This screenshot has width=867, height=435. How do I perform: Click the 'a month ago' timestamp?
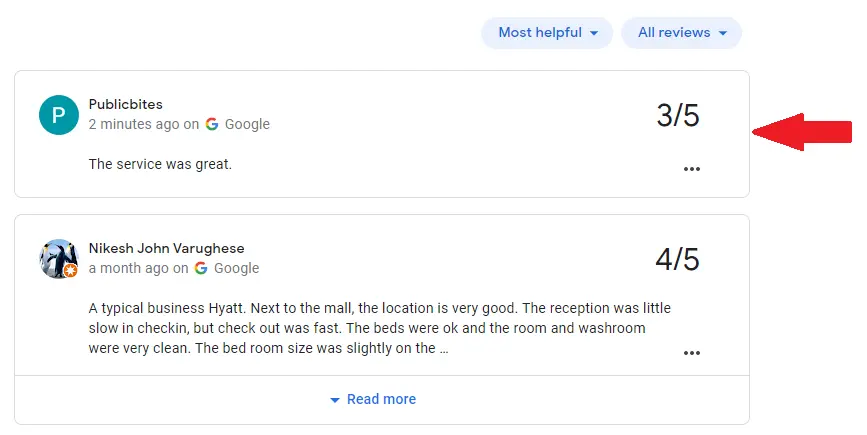click(128, 269)
